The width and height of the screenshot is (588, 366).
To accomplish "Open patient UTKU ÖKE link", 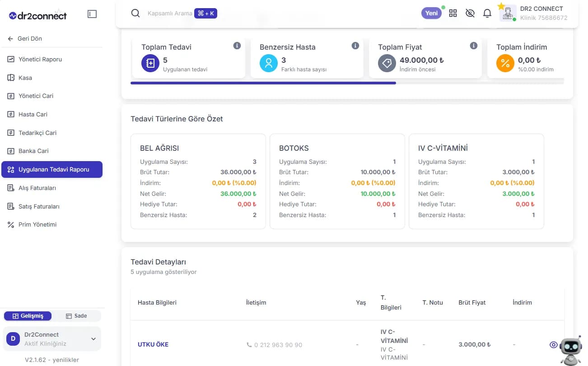I will click(x=153, y=344).
